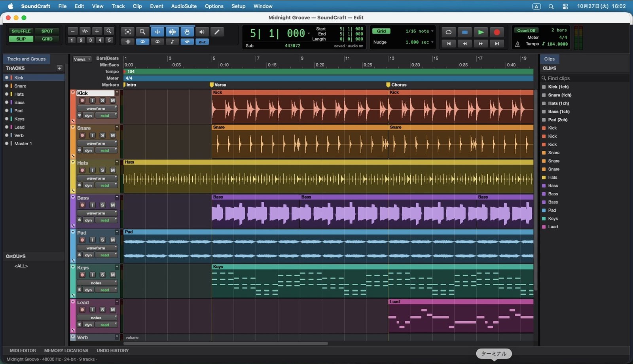
Task: Open the Kick track view selector waveform
Action: coord(97,108)
